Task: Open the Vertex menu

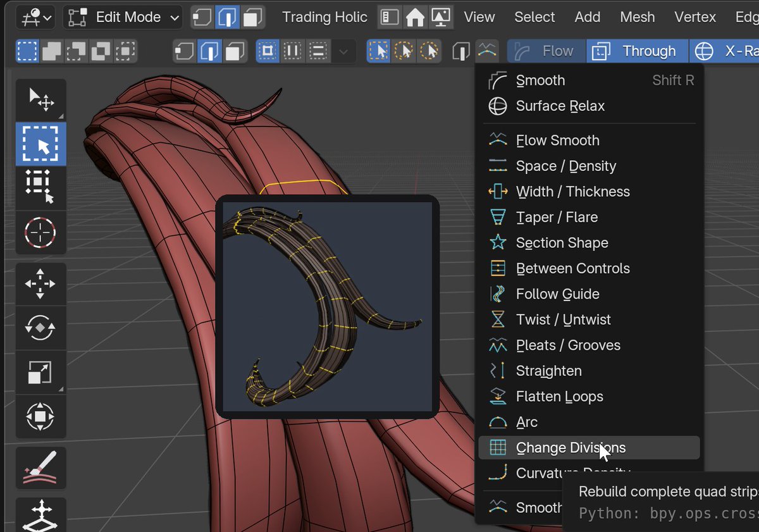Action: click(x=695, y=17)
